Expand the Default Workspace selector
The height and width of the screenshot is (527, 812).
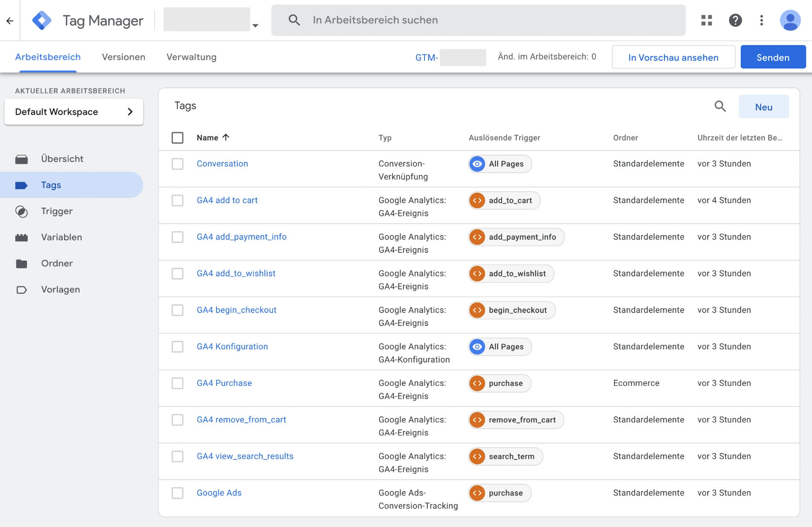pos(74,112)
